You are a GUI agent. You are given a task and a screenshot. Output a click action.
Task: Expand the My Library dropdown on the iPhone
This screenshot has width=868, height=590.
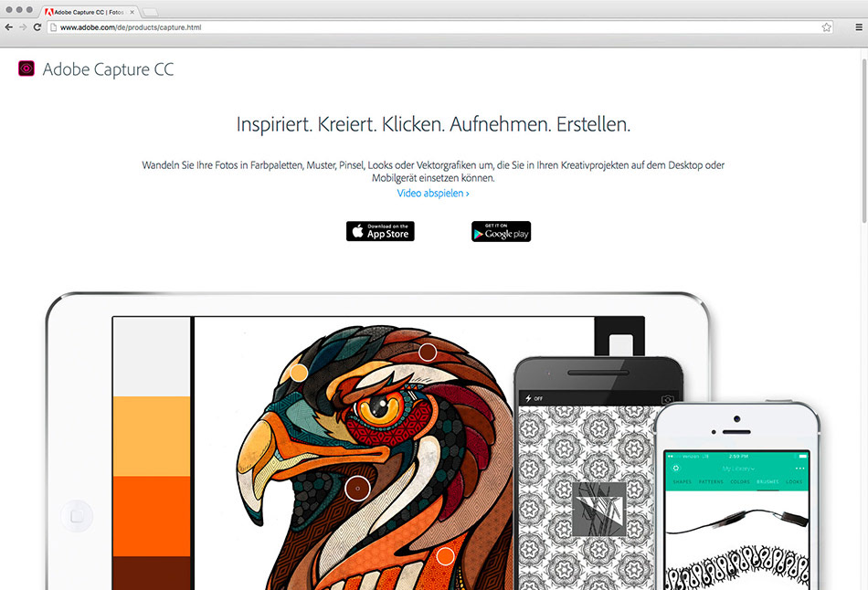pos(738,469)
